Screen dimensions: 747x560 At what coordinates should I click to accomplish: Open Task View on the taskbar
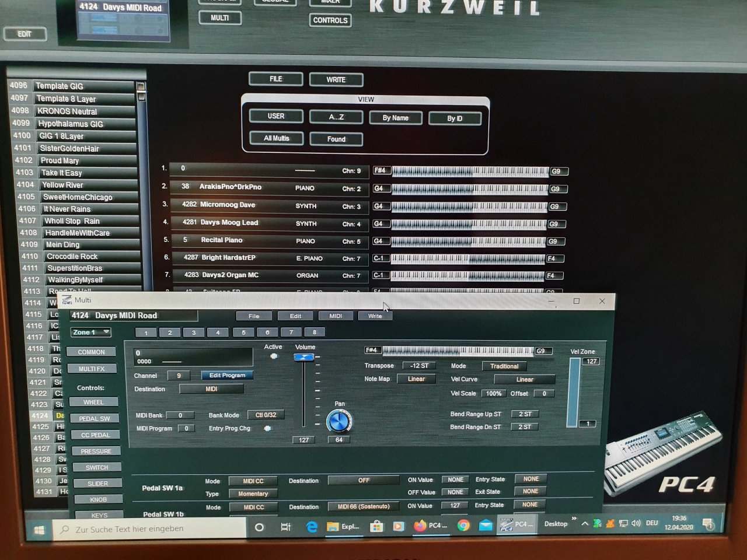(285, 527)
